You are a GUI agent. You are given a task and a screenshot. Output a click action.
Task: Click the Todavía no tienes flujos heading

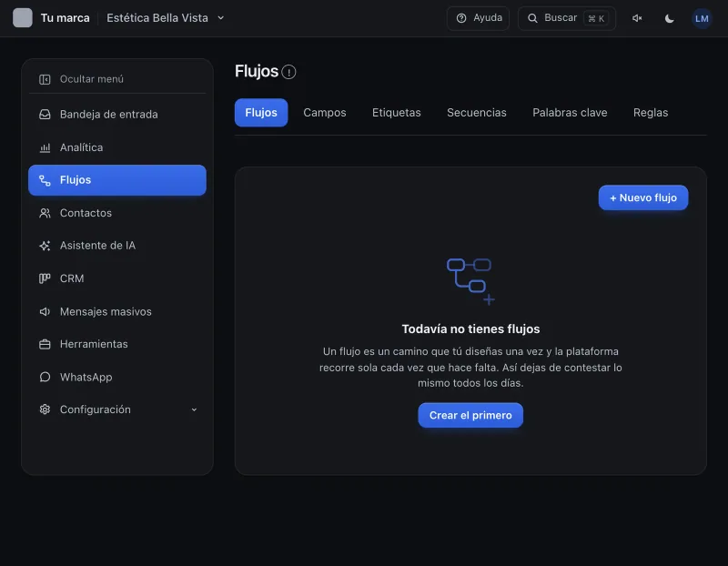[x=470, y=328]
